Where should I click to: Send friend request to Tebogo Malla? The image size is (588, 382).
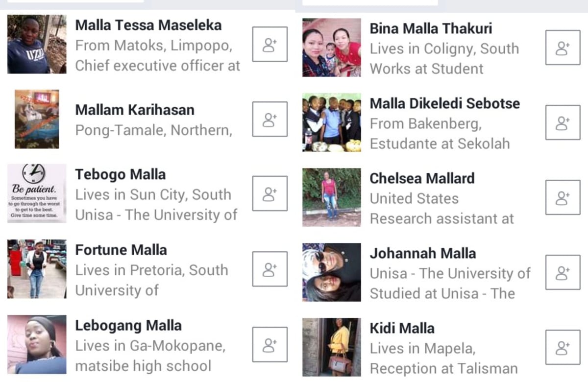269,194
